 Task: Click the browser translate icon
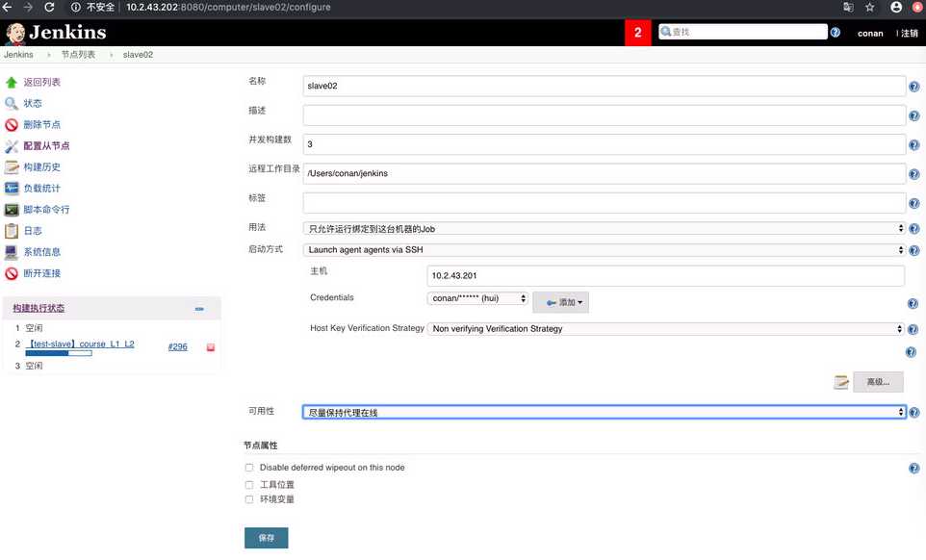coord(848,7)
